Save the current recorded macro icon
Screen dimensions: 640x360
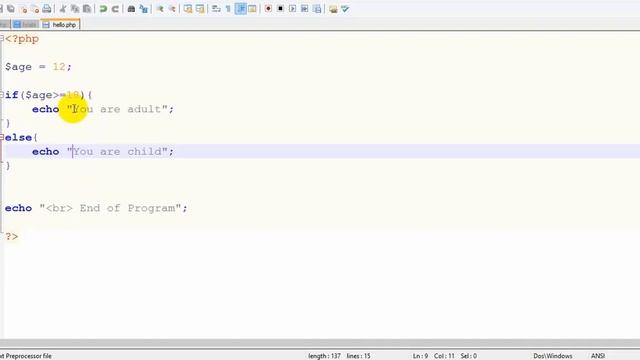pyautogui.click(x=317, y=9)
